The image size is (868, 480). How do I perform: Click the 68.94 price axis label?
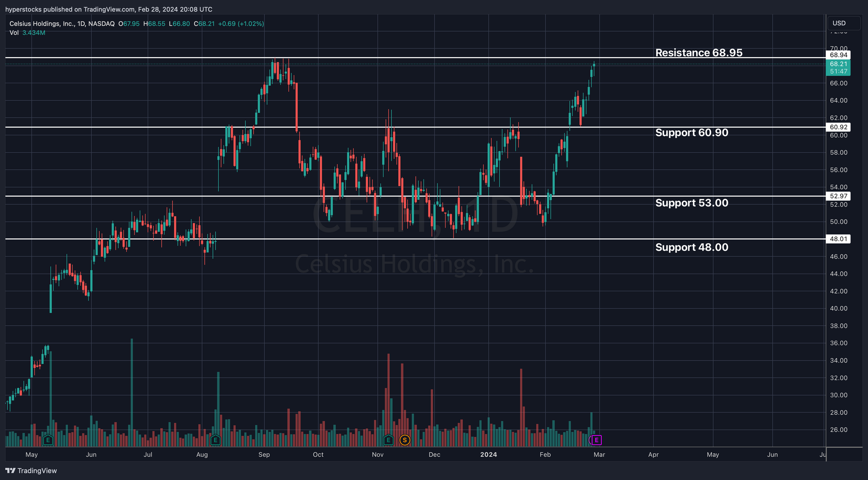(x=838, y=55)
